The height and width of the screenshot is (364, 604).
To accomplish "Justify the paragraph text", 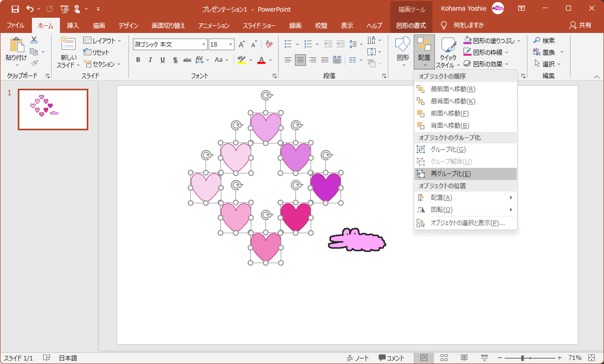I will (325, 60).
